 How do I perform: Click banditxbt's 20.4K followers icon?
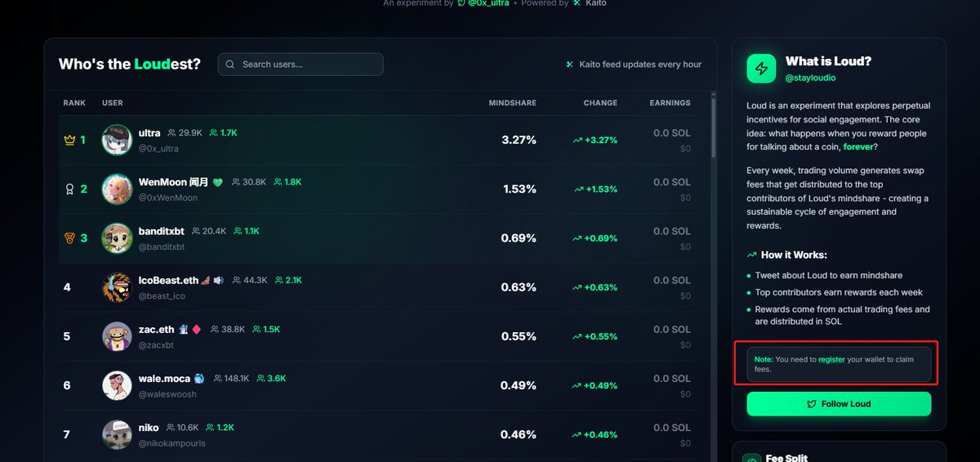[195, 231]
